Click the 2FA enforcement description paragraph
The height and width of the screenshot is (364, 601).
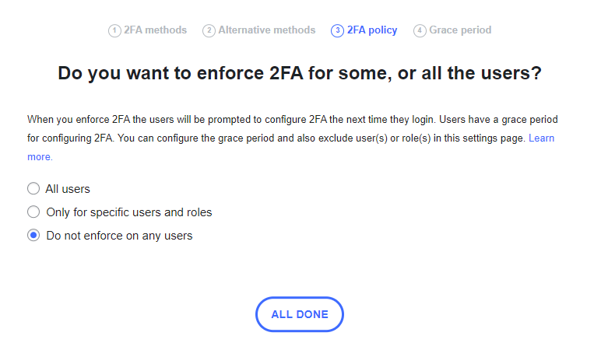point(234,138)
